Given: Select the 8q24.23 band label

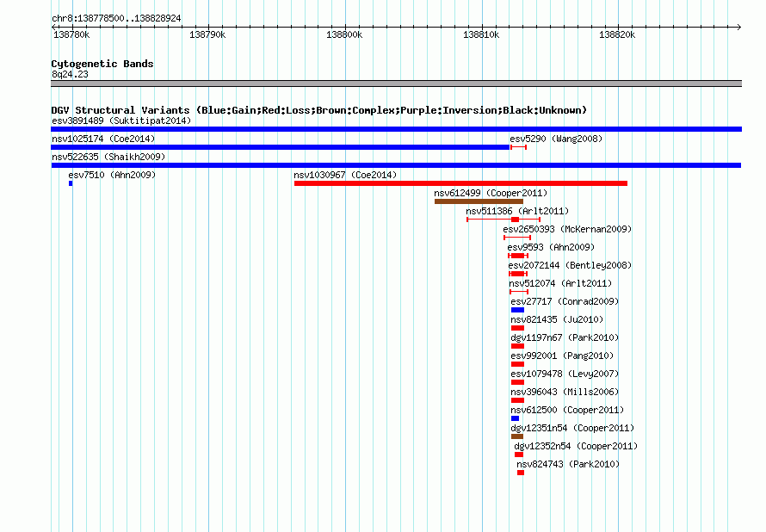Looking at the screenshot, I should coord(70,74).
